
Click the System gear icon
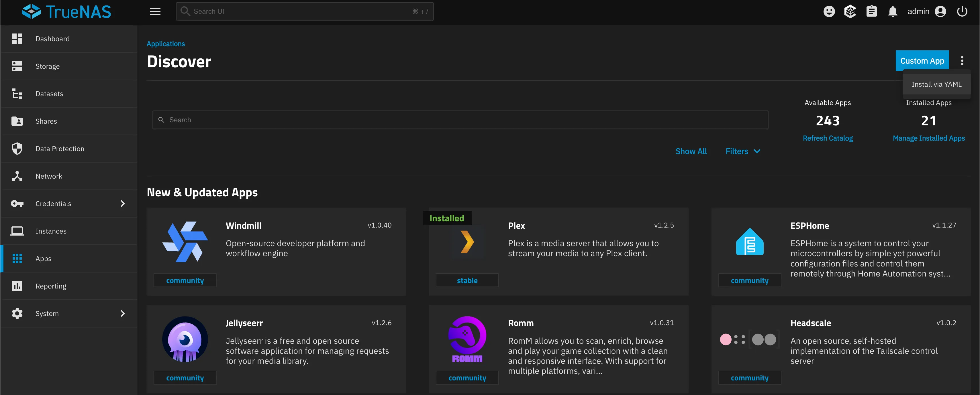(x=17, y=313)
